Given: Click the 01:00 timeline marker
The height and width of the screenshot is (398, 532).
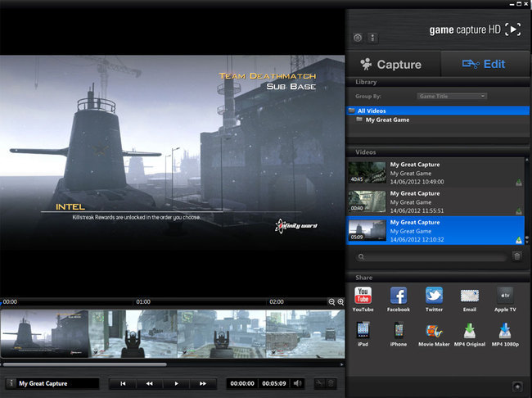Looking at the screenshot, I should pyautogui.click(x=143, y=301).
